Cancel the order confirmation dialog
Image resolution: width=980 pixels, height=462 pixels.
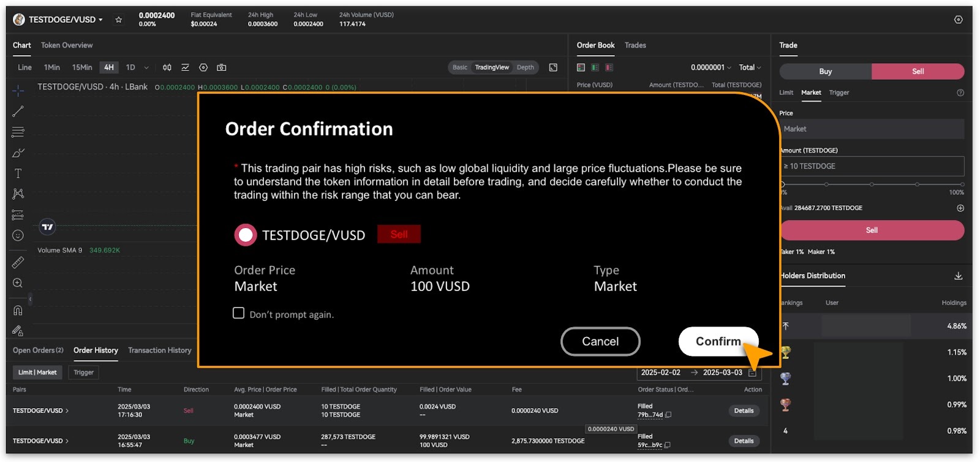(x=600, y=341)
